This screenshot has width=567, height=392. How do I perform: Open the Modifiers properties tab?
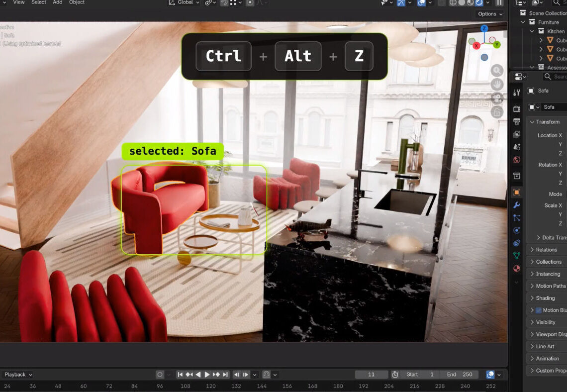click(517, 205)
